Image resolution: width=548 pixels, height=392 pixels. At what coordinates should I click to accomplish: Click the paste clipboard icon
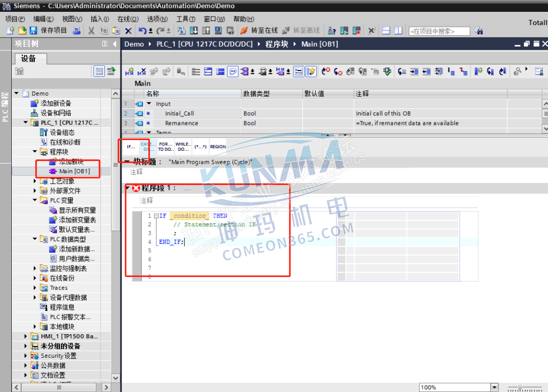(116, 30)
